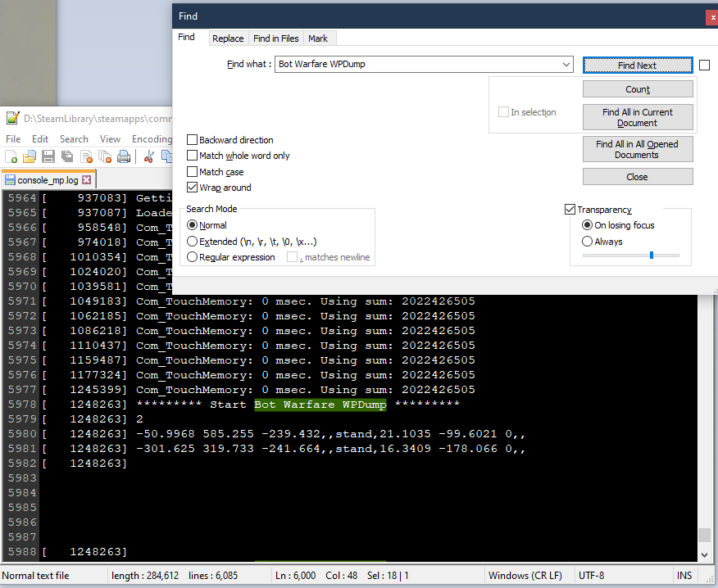The height and width of the screenshot is (588, 718).
Task: Save all open documents
Action: pyautogui.click(x=67, y=157)
